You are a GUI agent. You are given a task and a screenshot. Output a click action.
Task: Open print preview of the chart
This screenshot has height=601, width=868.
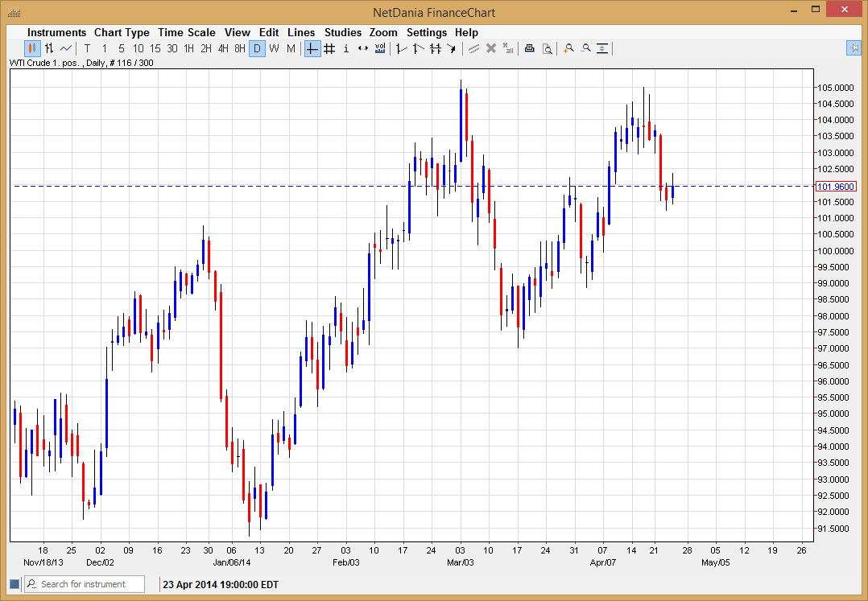pos(548,48)
